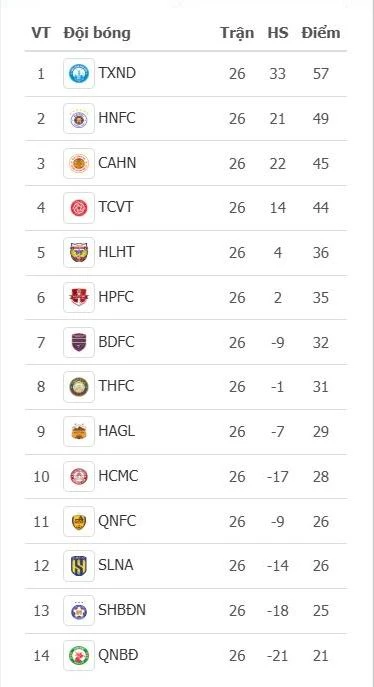
Task: Open the THFC round club logo
Action: tap(79, 387)
